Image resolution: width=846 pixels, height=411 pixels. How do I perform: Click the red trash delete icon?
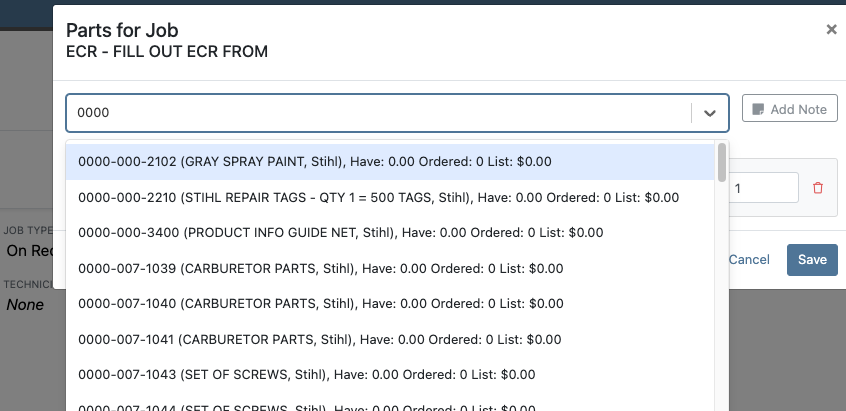pos(818,188)
